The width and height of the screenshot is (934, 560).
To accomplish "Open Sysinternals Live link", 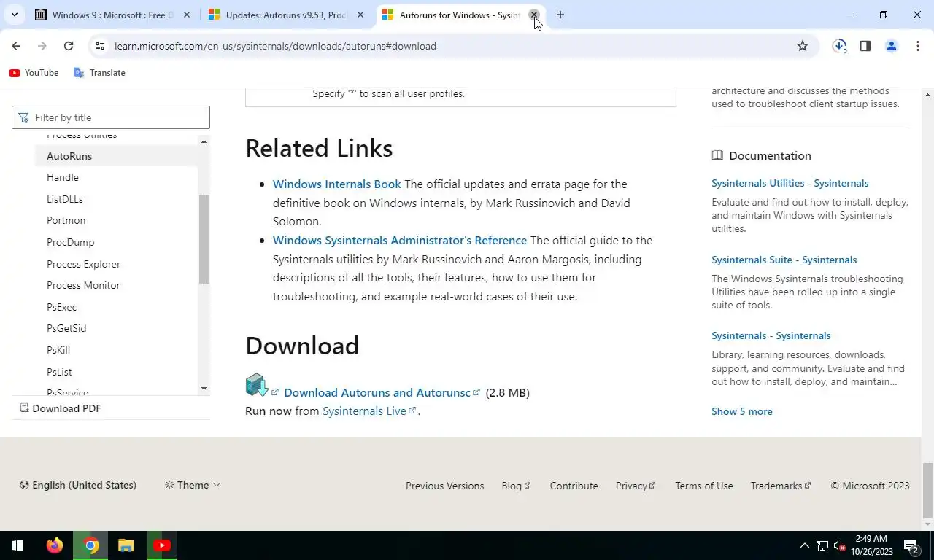I will pyautogui.click(x=369, y=411).
